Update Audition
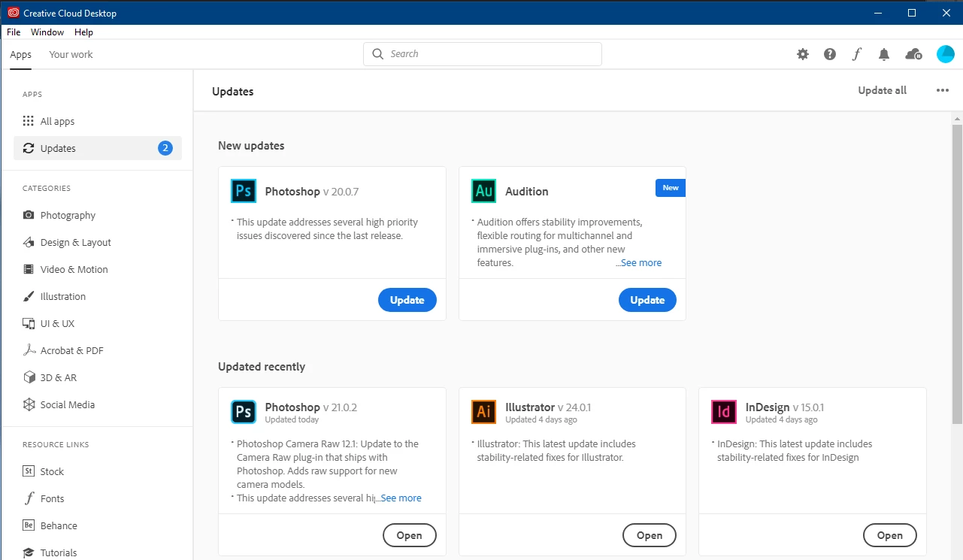This screenshot has height=560, width=963. (647, 300)
